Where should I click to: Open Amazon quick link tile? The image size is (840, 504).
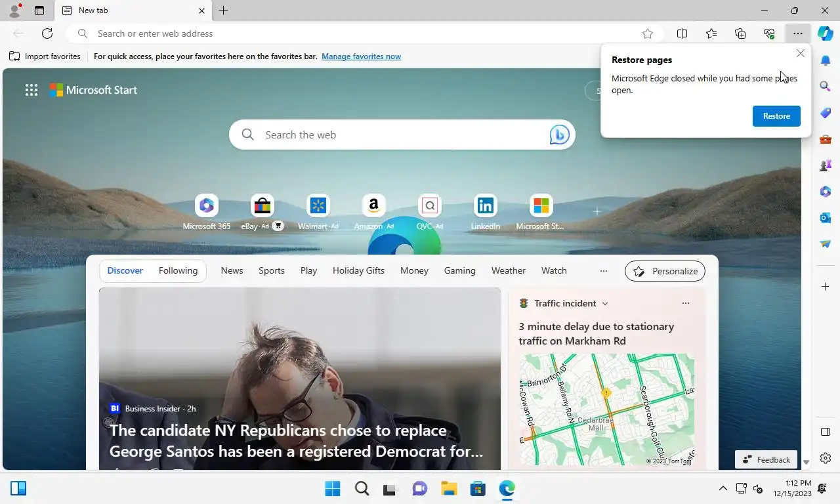(374, 212)
